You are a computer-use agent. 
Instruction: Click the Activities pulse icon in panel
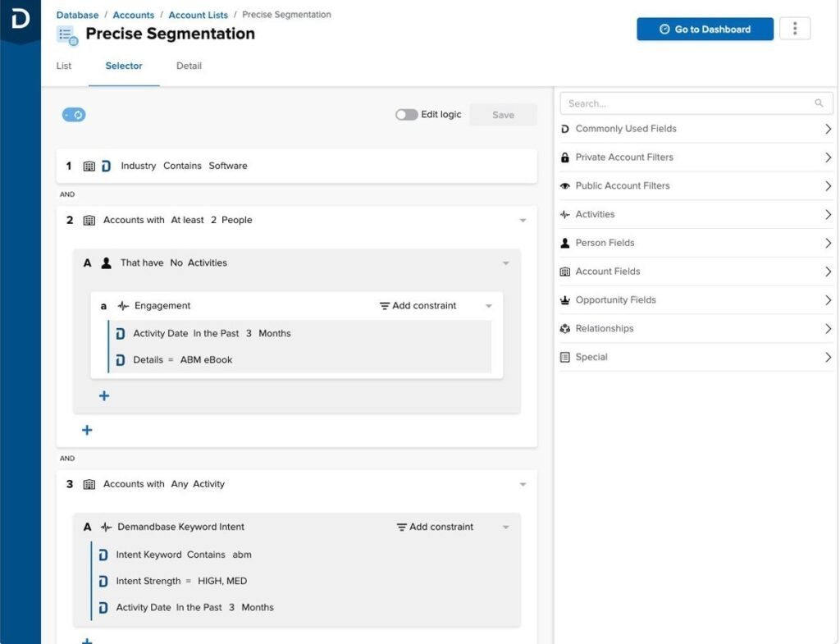(x=564, y=214)
